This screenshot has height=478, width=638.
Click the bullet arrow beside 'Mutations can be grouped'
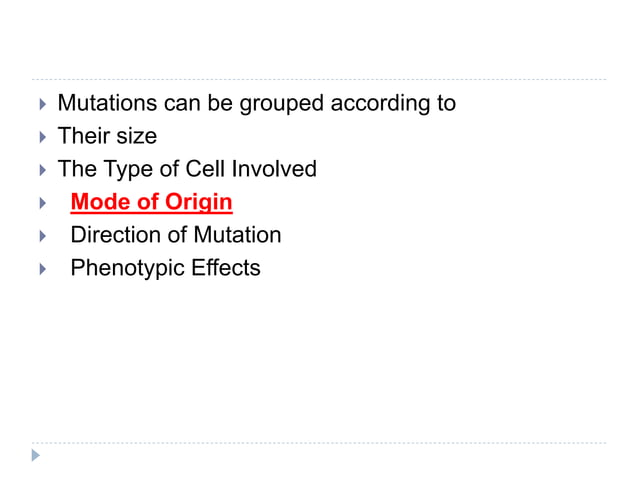[x=38, y=103]
